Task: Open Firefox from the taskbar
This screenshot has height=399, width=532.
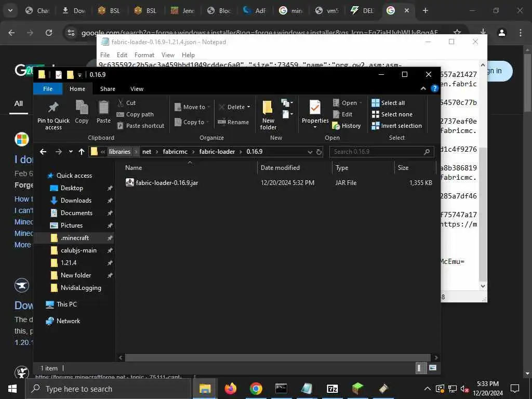Action: click(x=230, y=389)
